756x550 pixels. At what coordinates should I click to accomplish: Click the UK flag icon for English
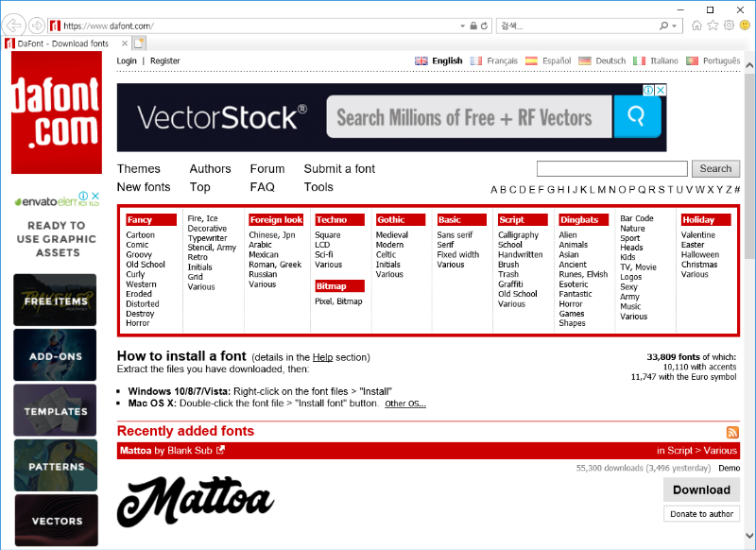click(x=421, y=60)
